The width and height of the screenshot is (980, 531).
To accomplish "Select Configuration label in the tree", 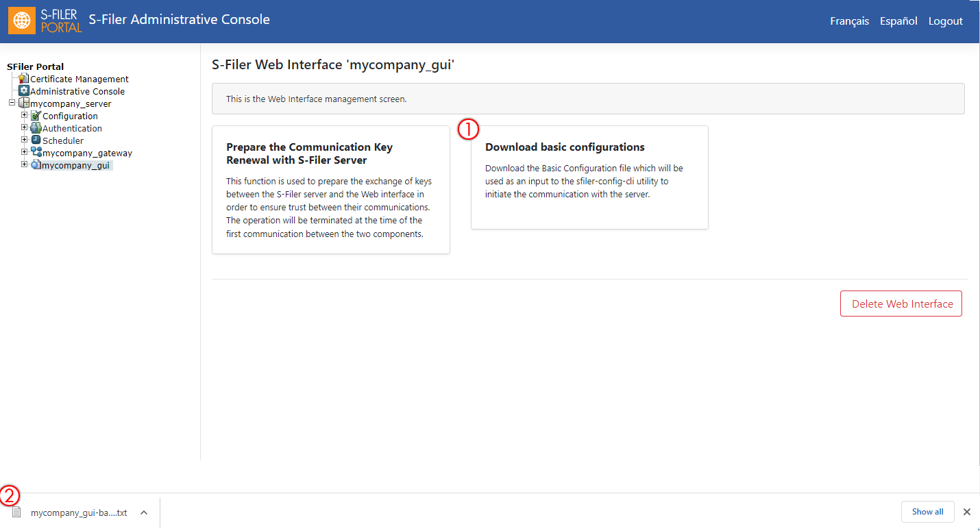I will [70, 116].
